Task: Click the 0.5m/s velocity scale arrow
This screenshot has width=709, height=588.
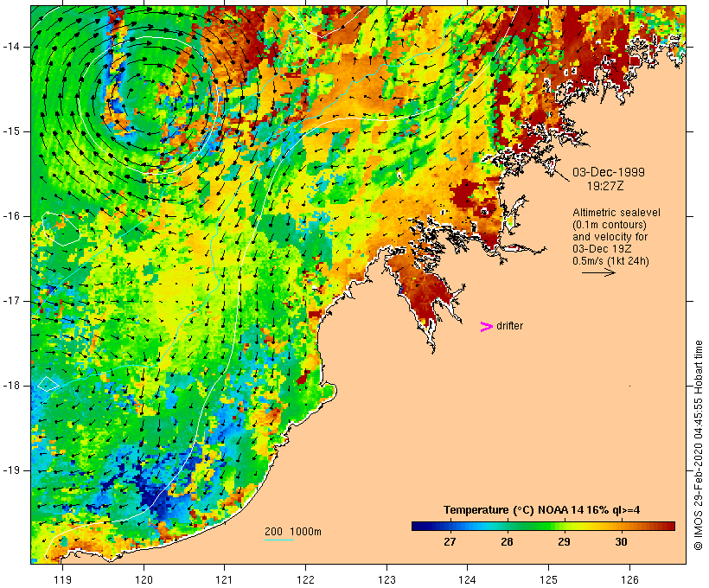Action: [598, 272]
